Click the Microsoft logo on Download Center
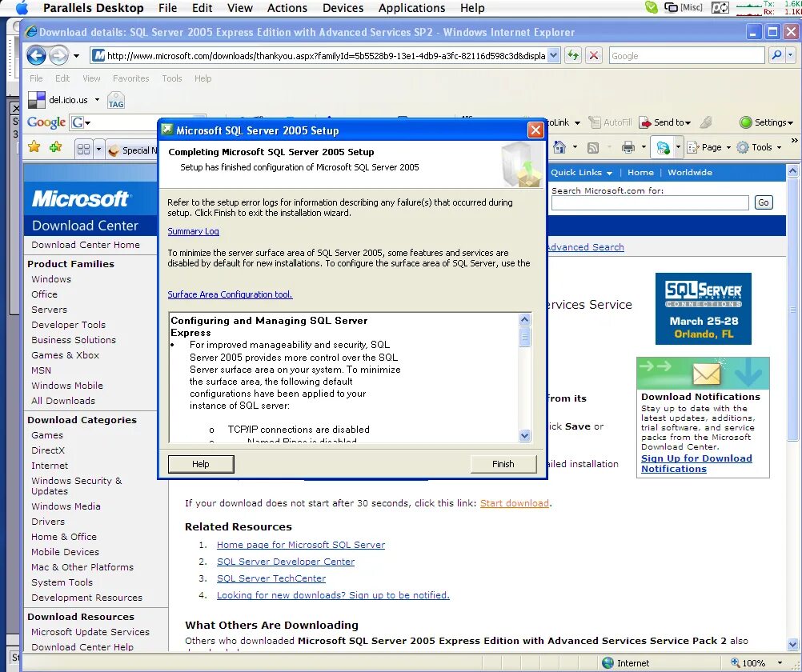This screenshot has width=802, height=672. point(81,198)
